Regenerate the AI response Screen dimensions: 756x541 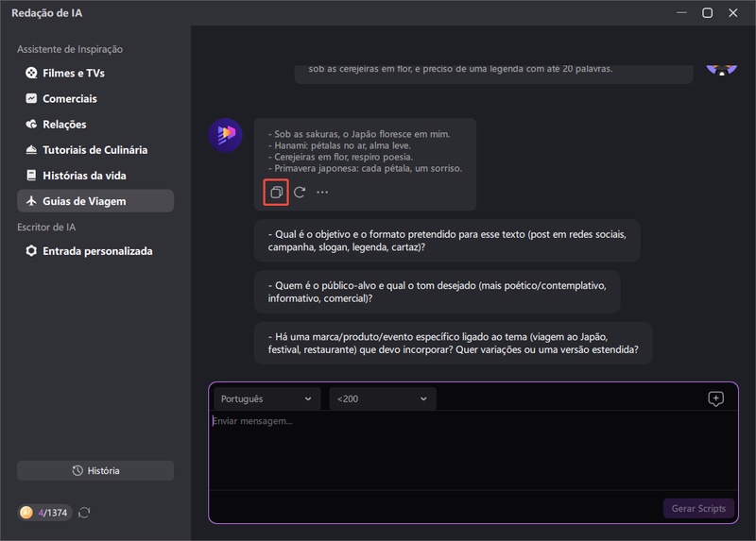pyautogui.click(x=299, y=192)
